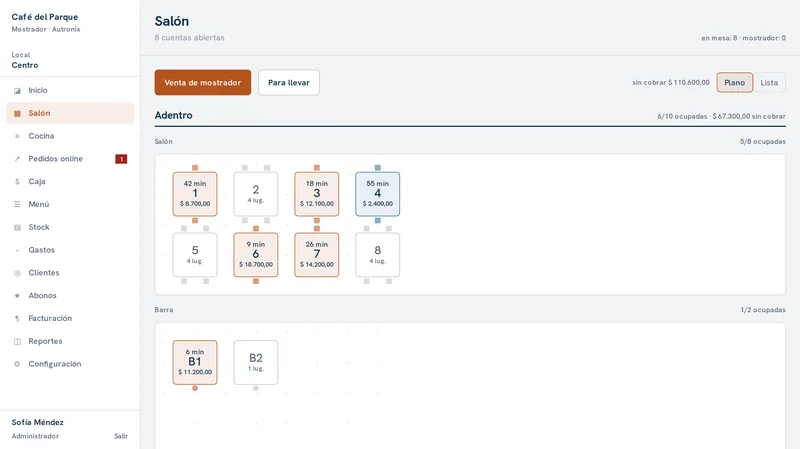
Task: Go to Facturación
Action: pos(70,318)
